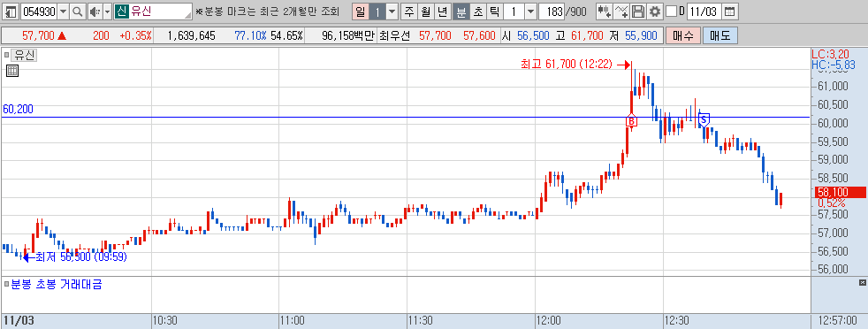
Task: Click the 매수 buy button
Action: 682,36
